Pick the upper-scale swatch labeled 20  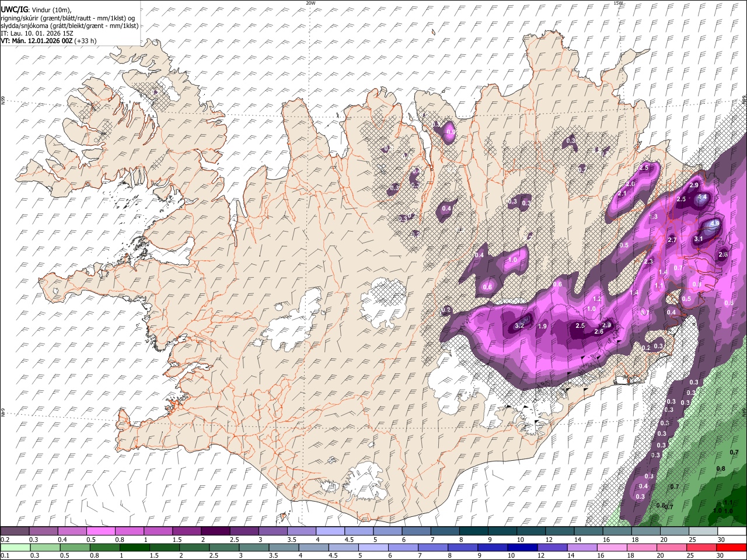pos(675,531)
